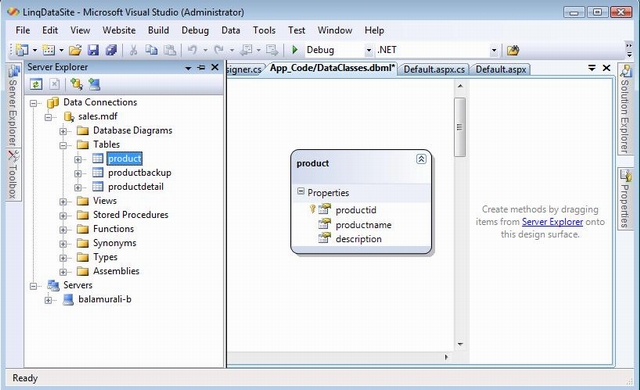Click the Find in Files toolbar icon
Screen dimensions: 640x390
tap(513, 50)
